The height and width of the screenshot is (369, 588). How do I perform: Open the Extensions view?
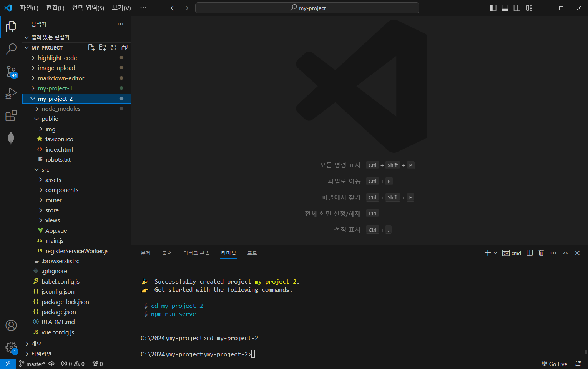click(x=11, y=115)
